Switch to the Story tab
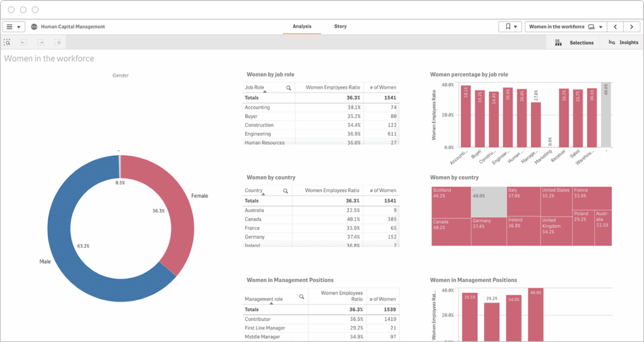Viewport: 644px width, 342px height. click(340, 26)
